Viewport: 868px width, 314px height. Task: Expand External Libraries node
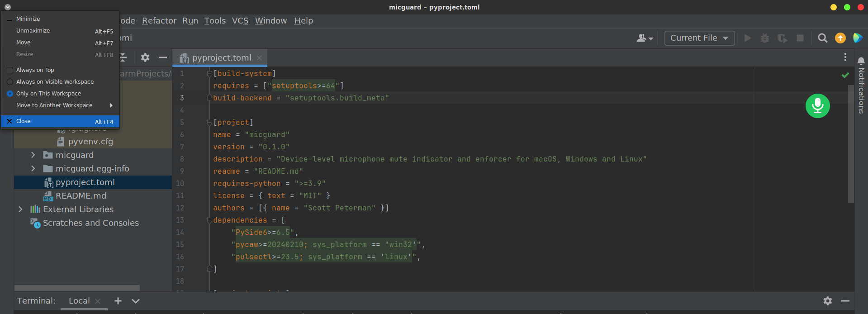20,209
